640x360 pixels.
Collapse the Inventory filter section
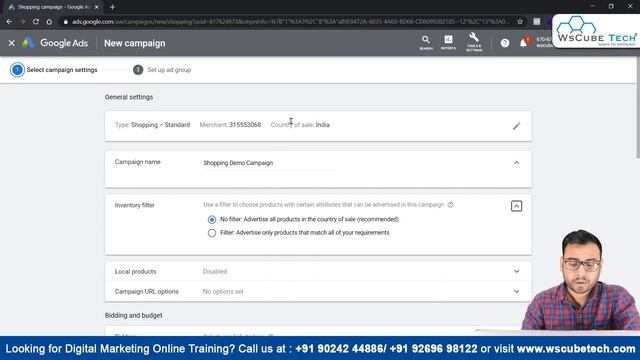click(x=516, y=206)
